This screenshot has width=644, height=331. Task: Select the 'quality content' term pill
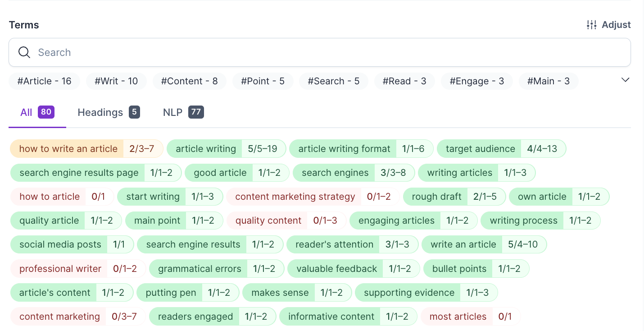[x=268, y=221]
